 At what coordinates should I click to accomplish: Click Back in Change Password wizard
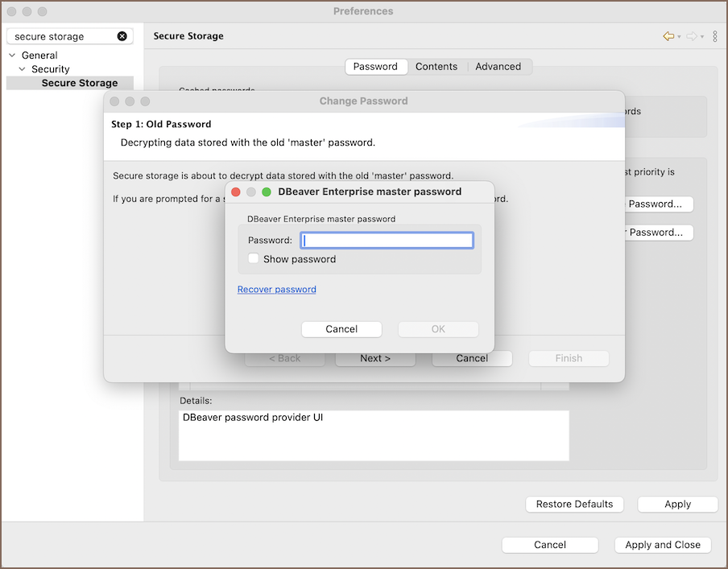click(284, 358)
